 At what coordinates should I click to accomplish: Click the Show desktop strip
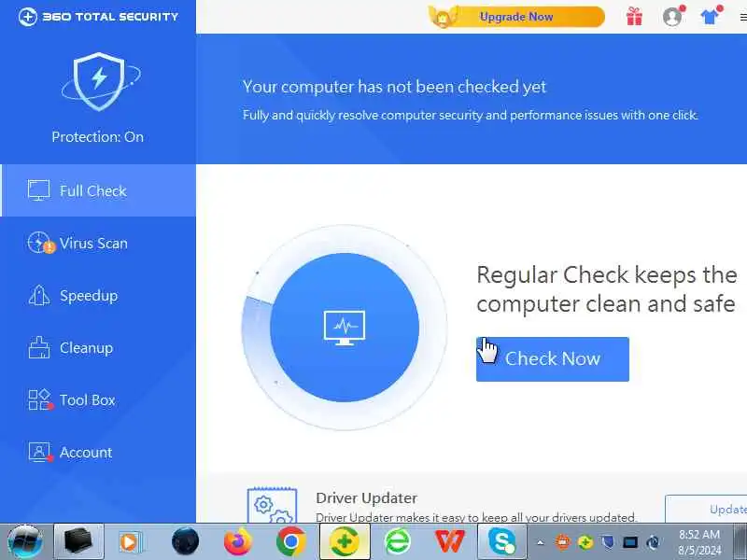pyautogui.click(x=740, y=542)
